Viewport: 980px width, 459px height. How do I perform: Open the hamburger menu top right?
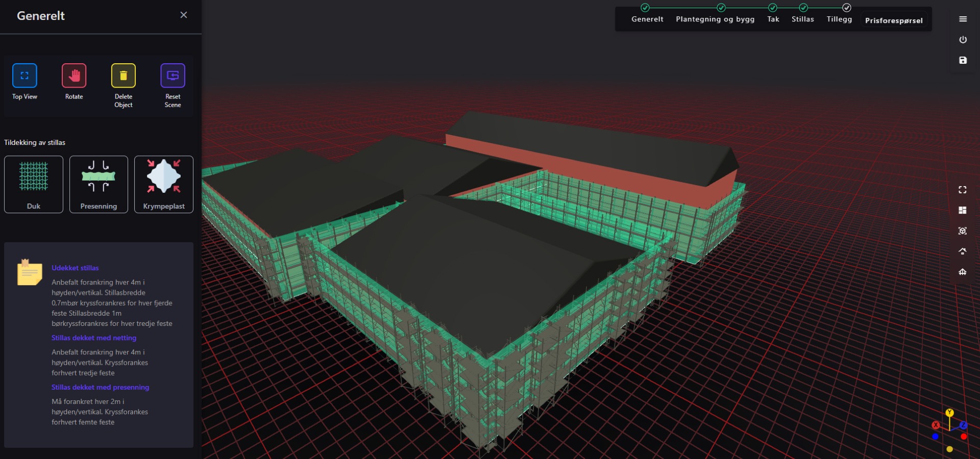963,19
